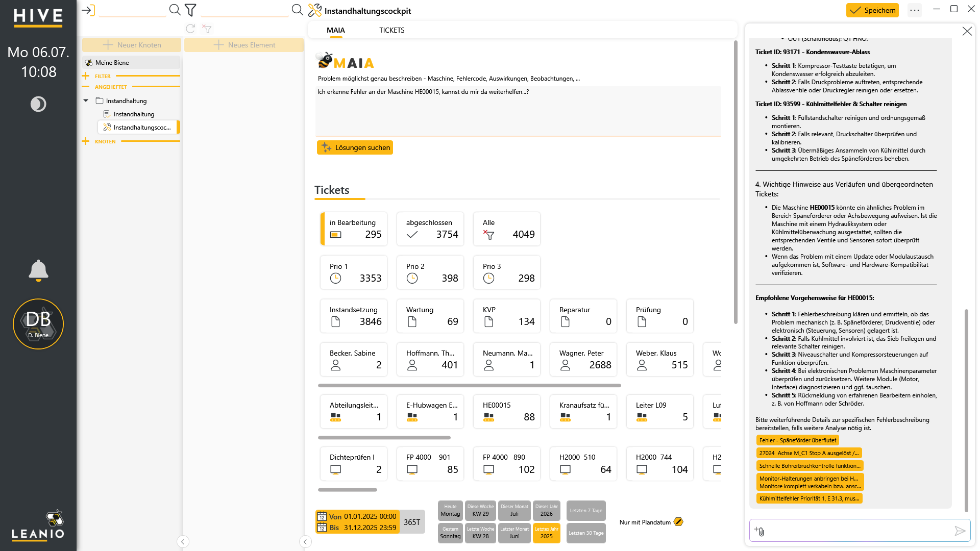
Task: Click Lösungen suchen button
Action: pyautogui.click(x=355, y=147)
